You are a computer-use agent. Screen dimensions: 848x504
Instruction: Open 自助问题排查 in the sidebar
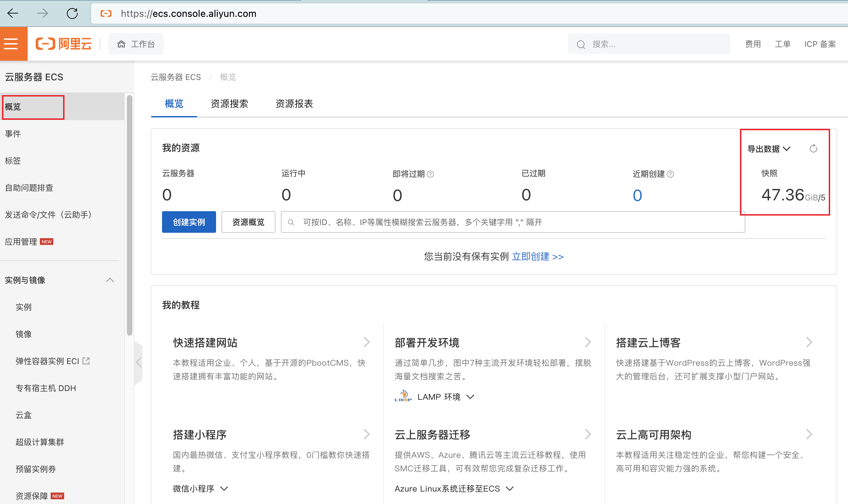tap(29, 188)
